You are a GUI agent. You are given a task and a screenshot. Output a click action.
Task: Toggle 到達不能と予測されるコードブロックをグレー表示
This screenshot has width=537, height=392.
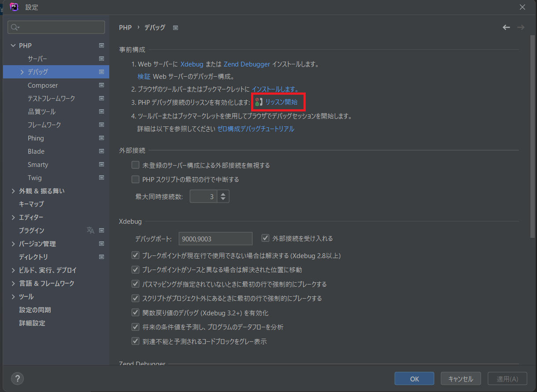pos(135,341)
